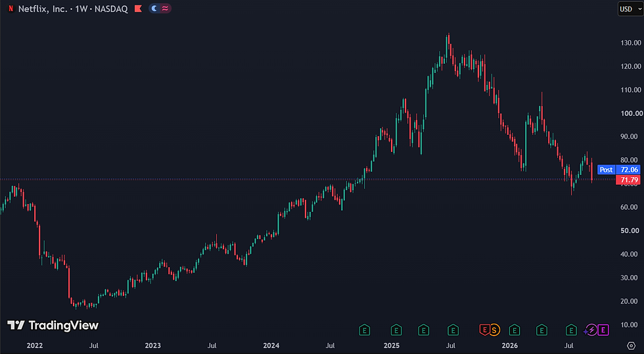Click the 120.00 price axis label
644x354 pixels.
[630, 66]
